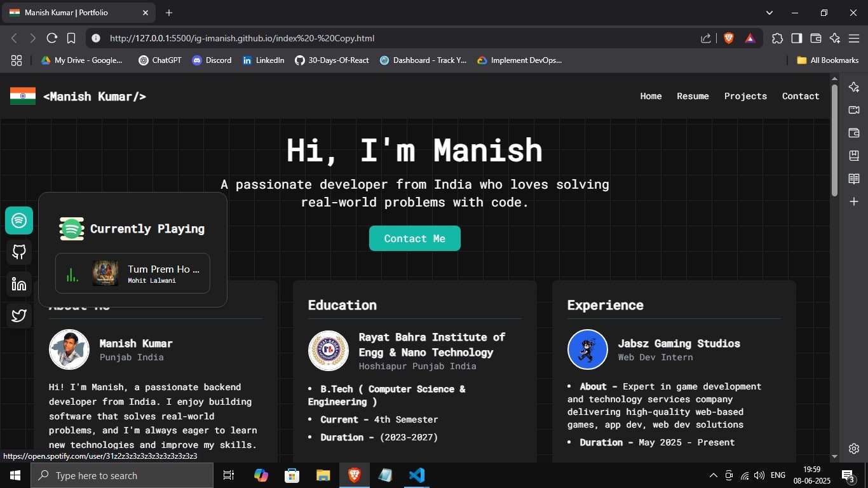Go to Contact in navigation

(x=801, y=96)
